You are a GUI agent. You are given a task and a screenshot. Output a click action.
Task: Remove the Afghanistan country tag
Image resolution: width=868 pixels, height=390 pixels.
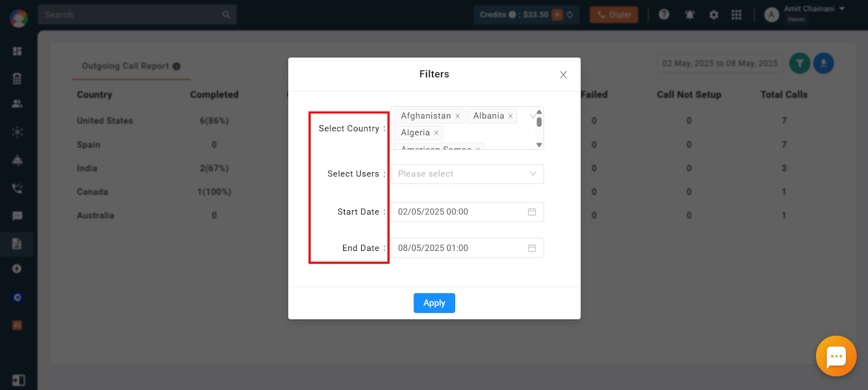point(457,116)
